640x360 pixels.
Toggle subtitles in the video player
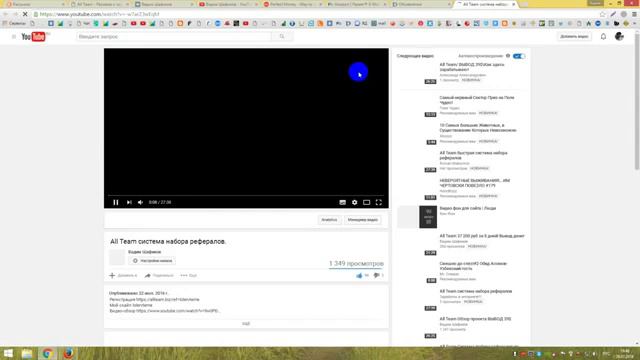pos(342,202)
